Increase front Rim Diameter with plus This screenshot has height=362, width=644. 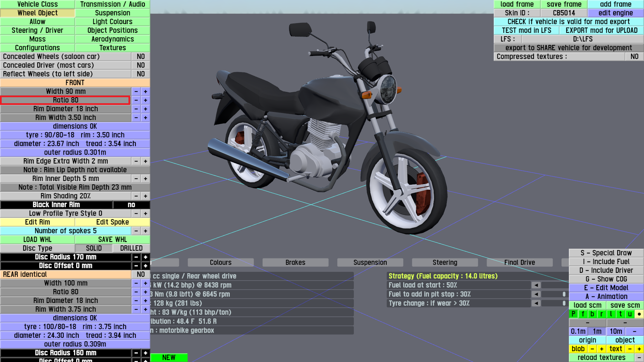click(x=145, y=109)
